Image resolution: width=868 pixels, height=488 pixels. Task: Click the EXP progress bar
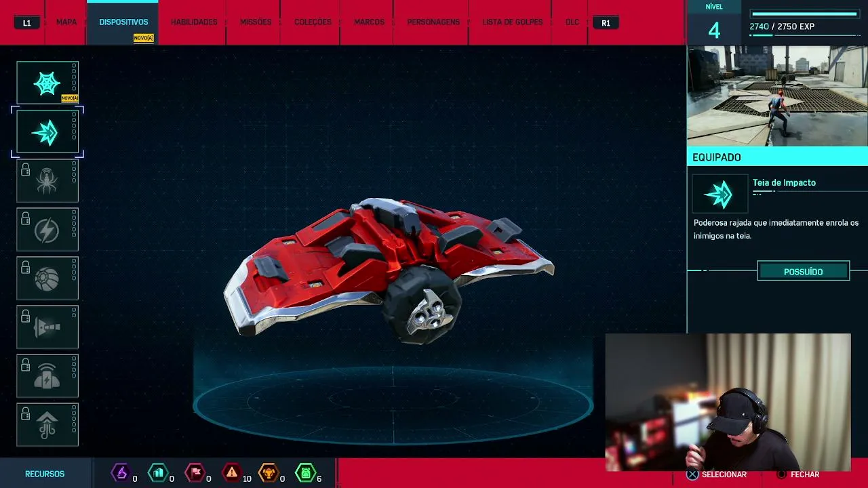(x=804, y=14)
